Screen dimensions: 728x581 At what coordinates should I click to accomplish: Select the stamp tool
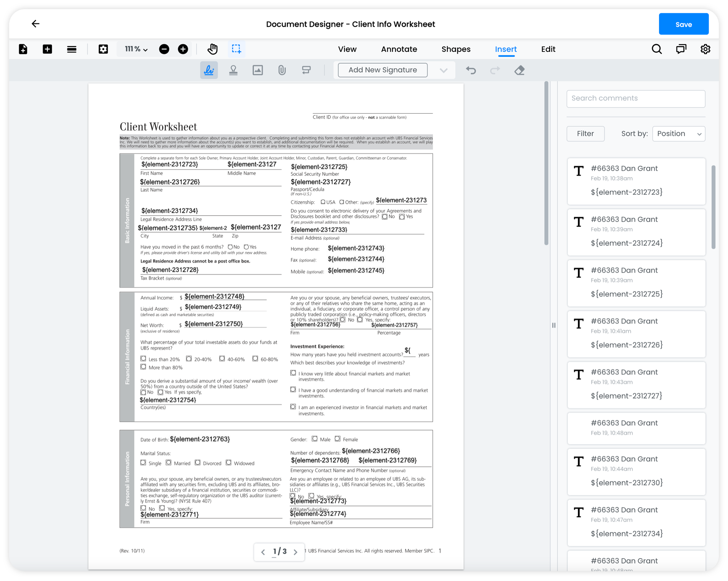[x=233, y=70]
